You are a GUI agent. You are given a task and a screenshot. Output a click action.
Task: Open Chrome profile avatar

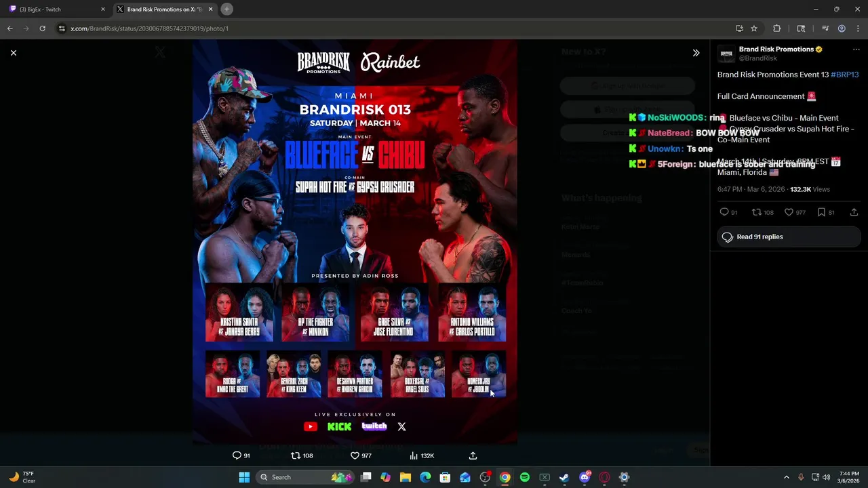click(x=842, y=28)
